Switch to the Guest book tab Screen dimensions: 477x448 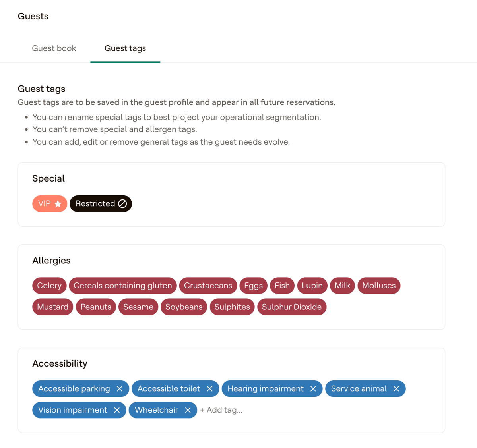[54, 48]
